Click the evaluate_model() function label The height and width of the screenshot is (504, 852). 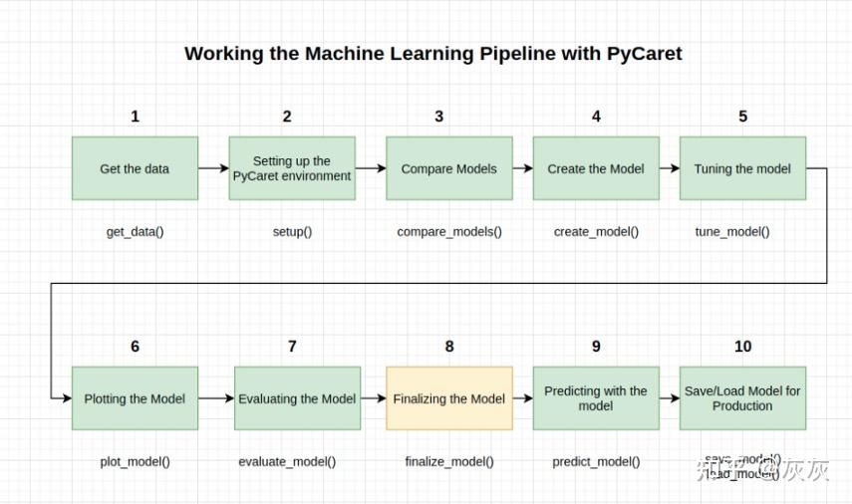(x=287, y=462)
